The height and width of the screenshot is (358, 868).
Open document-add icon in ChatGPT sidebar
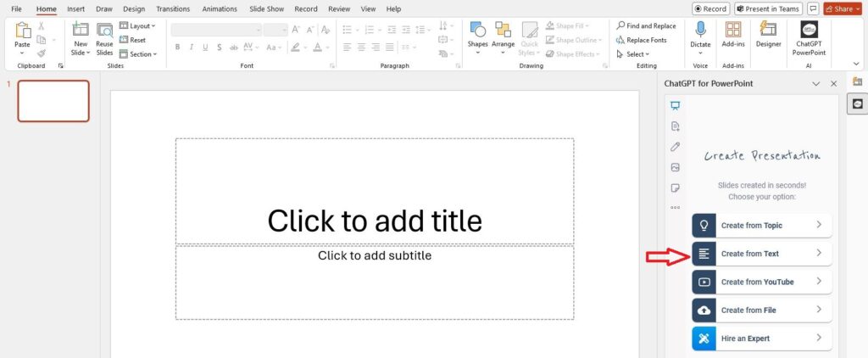(x=675, y=126)
